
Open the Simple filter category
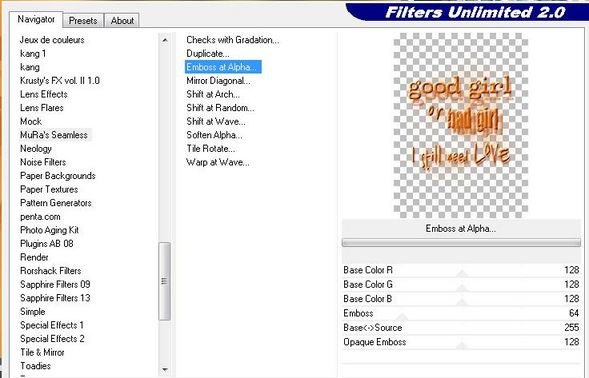pyautogui.click(x=33, y=311)
